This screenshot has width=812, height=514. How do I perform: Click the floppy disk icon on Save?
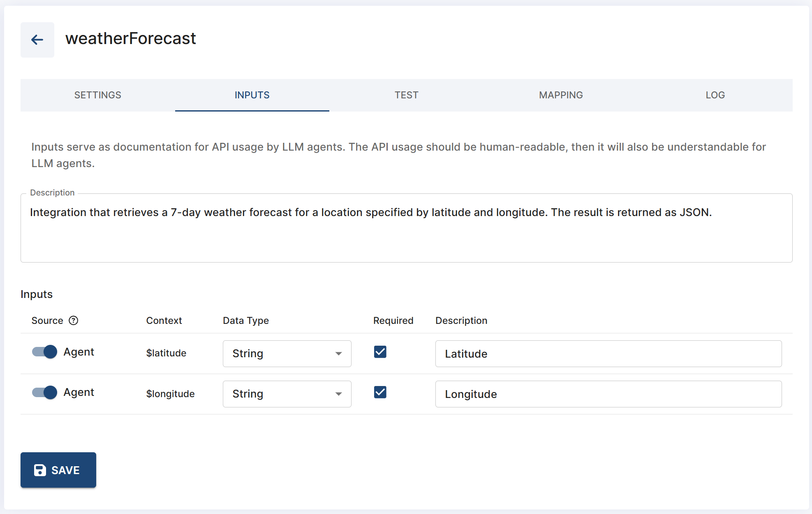pos(40,470)
